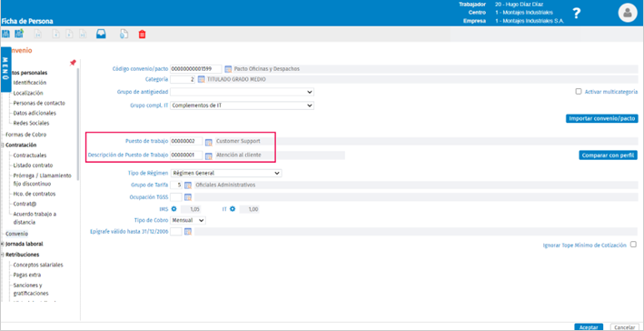Select Personas de contacto in the sidebar
644x331 pixels.
(39, 103)
